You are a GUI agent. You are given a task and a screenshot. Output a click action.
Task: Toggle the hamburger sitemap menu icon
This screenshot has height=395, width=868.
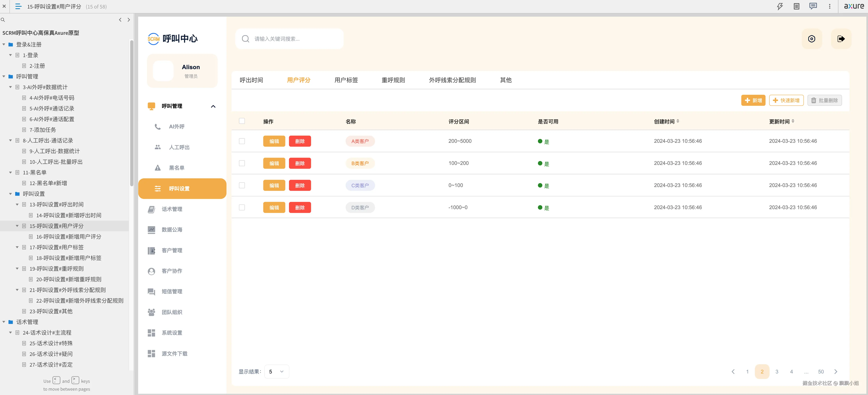(x=19, y=6)
